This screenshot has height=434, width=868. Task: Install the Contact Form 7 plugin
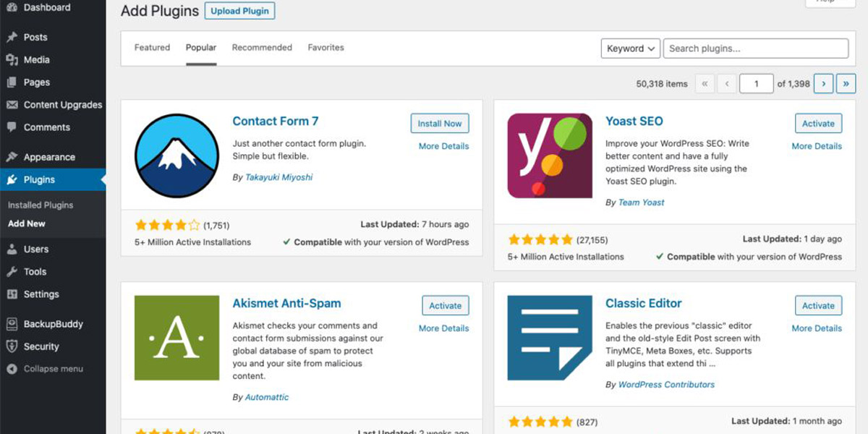coord(440,124)
